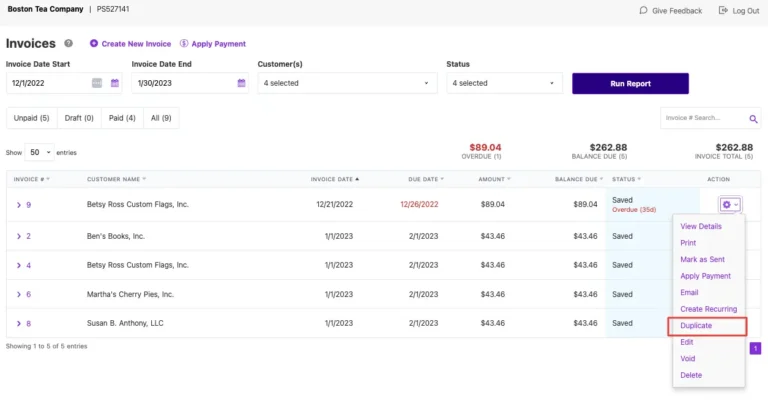Switch to the Draft (0) tab
This screenshot has width=768, height=409.
[x=79, y=118]
